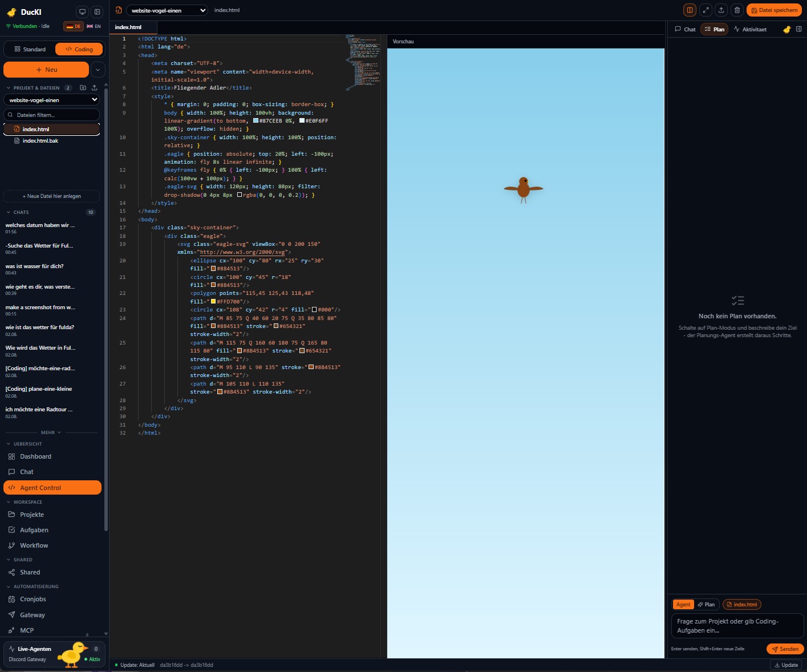Switch to the Plan tab in right panel

pyautogui.click(x=715, y=29)
